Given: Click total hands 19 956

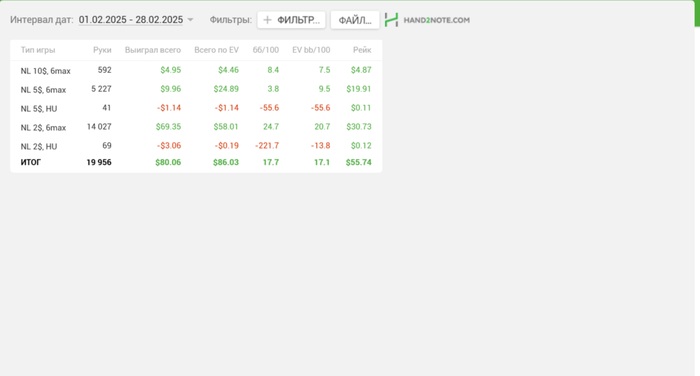Looking at the screenshot, I should pyautogui.click(x=99, y=163).
